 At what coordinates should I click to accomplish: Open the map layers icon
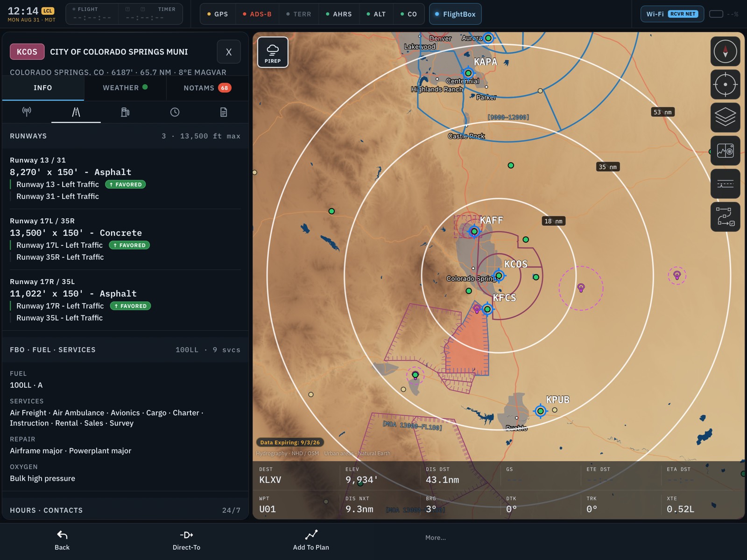click(725, 118)
